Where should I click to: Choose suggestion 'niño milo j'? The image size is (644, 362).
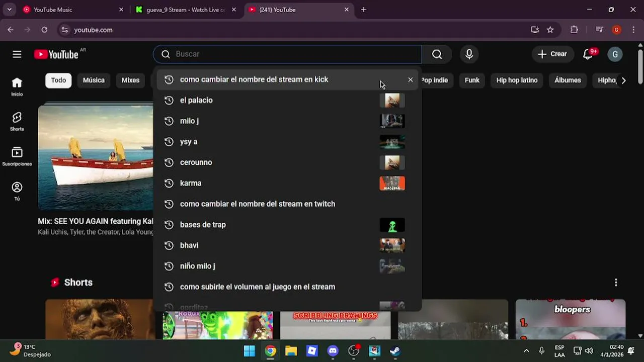[x=287, y=266]
